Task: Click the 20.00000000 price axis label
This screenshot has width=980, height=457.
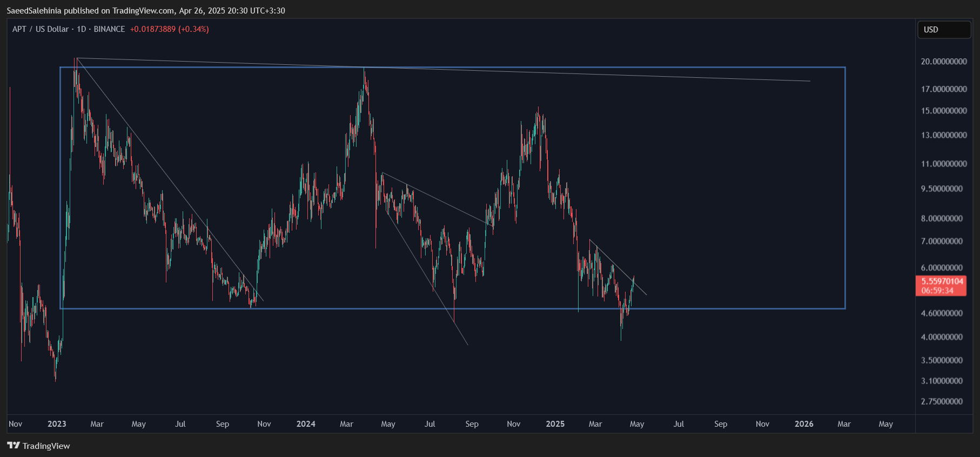Action: [944, 62]
